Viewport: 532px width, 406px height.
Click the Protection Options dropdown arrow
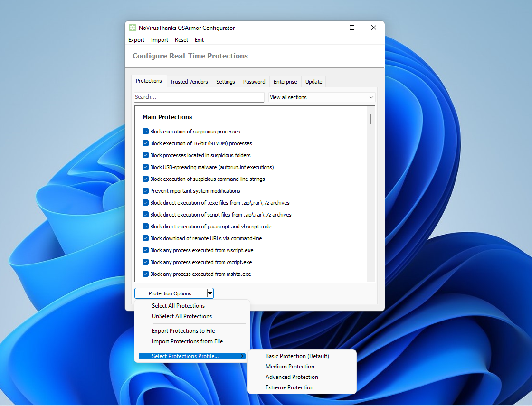pyautogui.click(x=210, y=293)
